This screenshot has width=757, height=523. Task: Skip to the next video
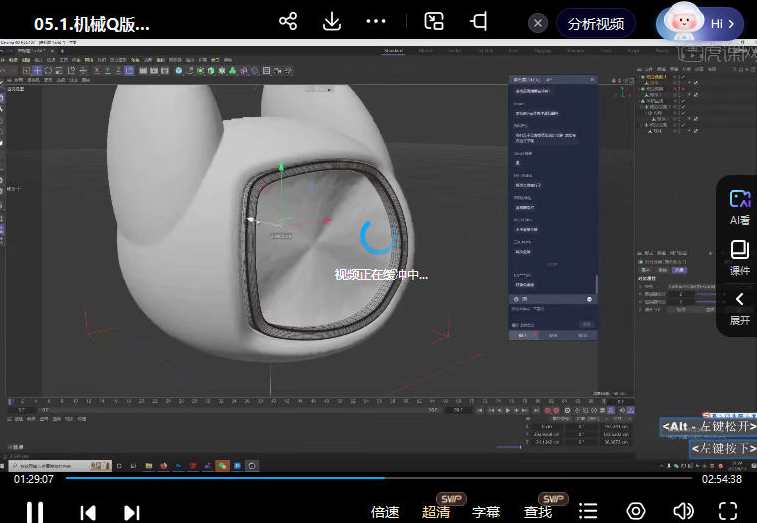(x=131, y=512)
